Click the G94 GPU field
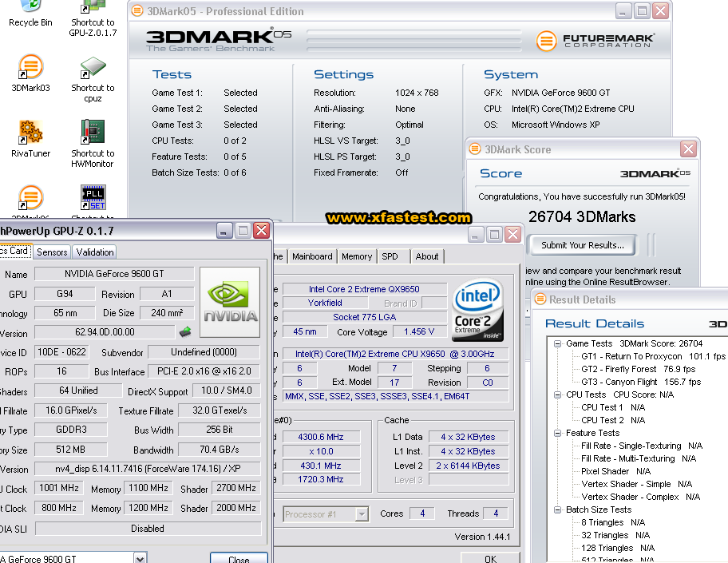This screenshot has width=728, height=563. click(65, 294)
